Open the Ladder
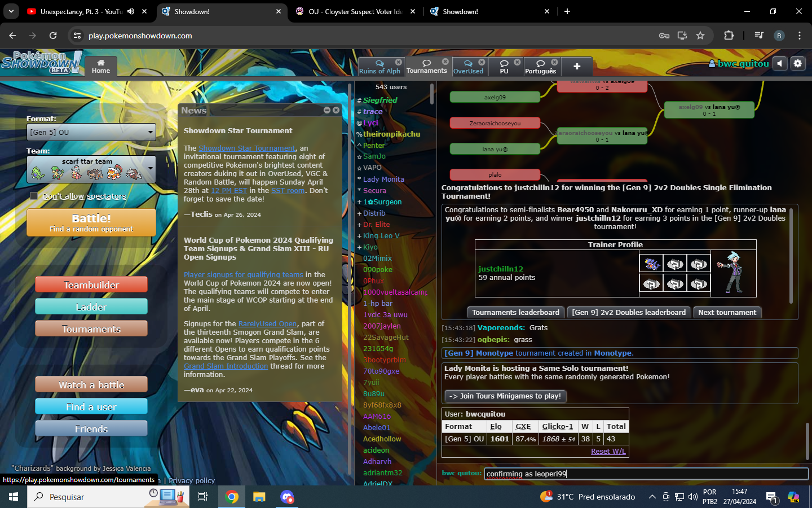The height and width of the screenshot is (508, 812). pyautogui.click(x=91, y=306)
